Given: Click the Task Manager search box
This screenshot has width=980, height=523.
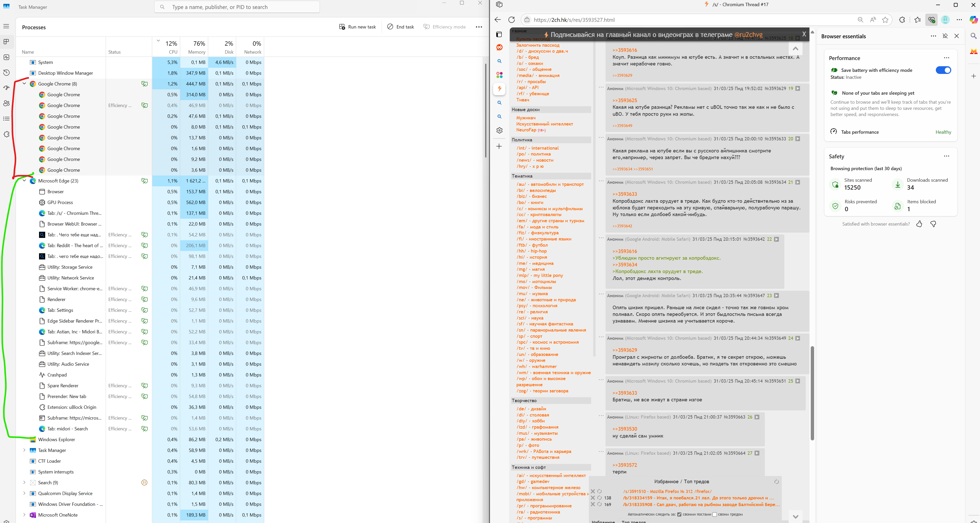Looking at the screenshot, I should [x=237, y=7].
